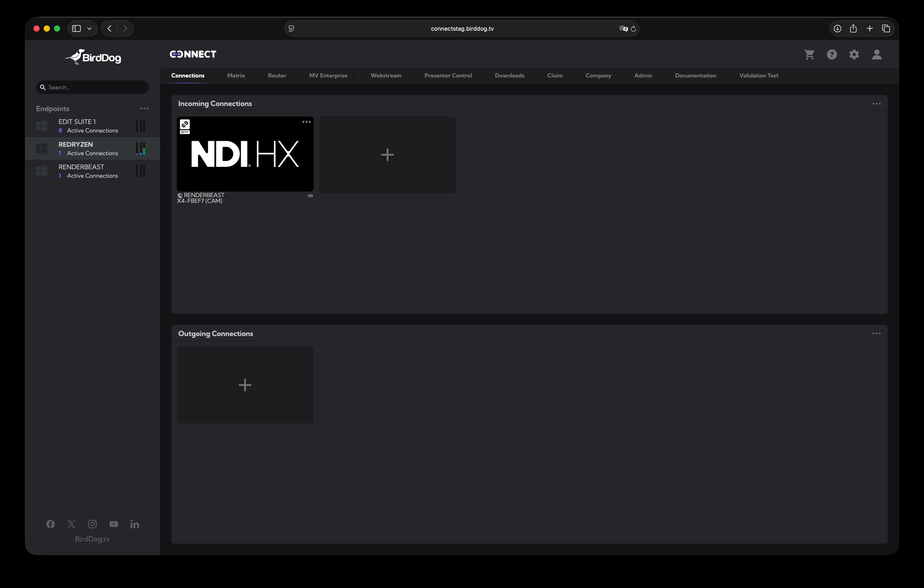This screenshot has width=924, height=588.
Task: Open BirdDog's YouTube channel
Action: click(x=114, y=524)
